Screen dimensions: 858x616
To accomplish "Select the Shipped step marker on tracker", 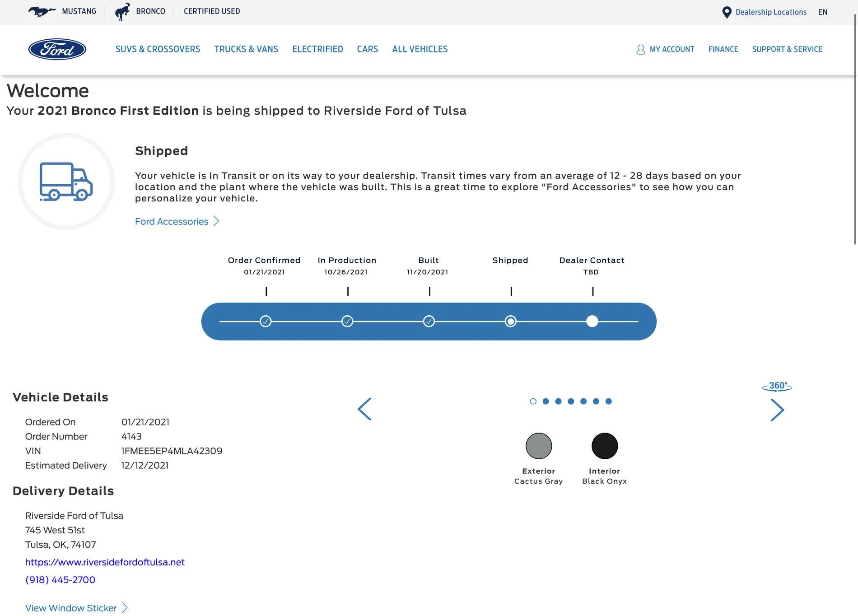I will pyautogui.click(x=511, y=321).
